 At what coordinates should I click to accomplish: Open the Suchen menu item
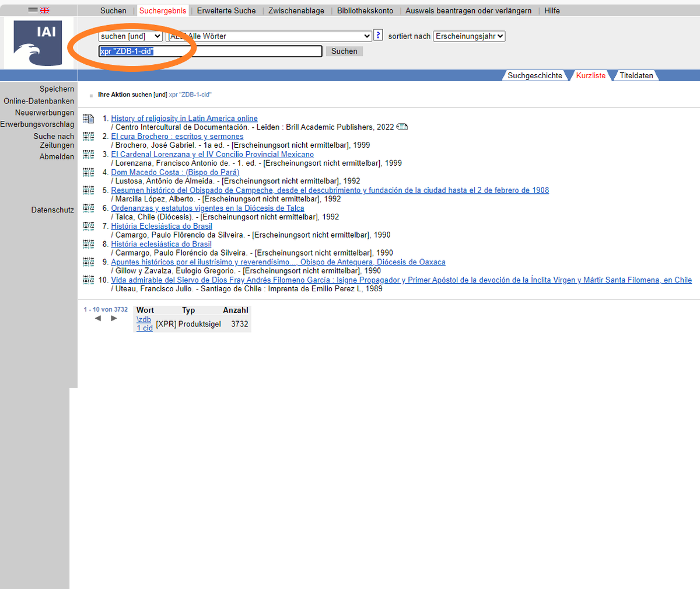point(113,11)
